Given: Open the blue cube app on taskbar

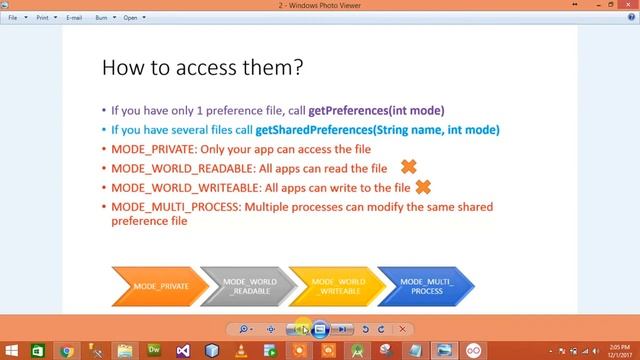Looking at the screenshot, I should coord(212,351).
